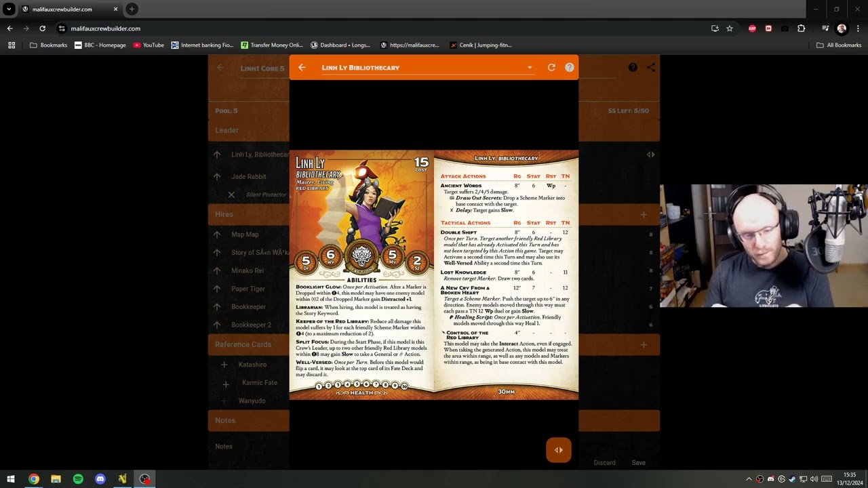This screenshot has width=868, height=488.
Task: Discard the crew changes
Action: (604, 463)
